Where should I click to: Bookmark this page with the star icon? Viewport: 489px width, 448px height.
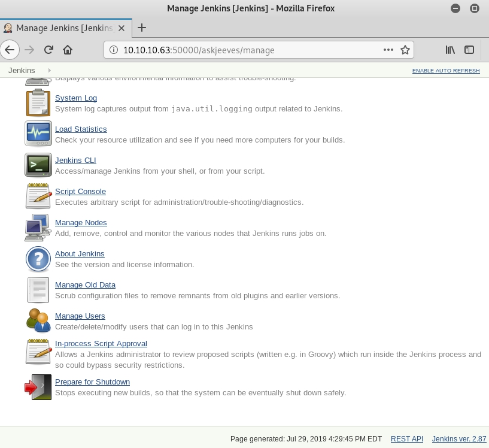[x=405, y=50]
